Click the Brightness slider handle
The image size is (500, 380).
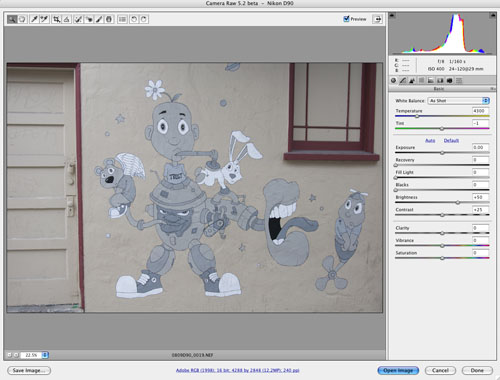pyautogui.click(x=458, y=202)
